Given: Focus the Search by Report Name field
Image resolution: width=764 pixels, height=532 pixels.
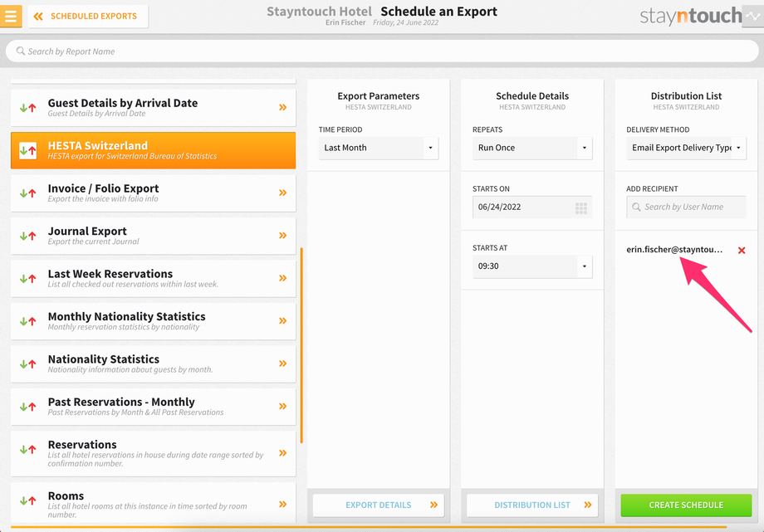Looking at the screenshot, I should click(x=382, y=51).
